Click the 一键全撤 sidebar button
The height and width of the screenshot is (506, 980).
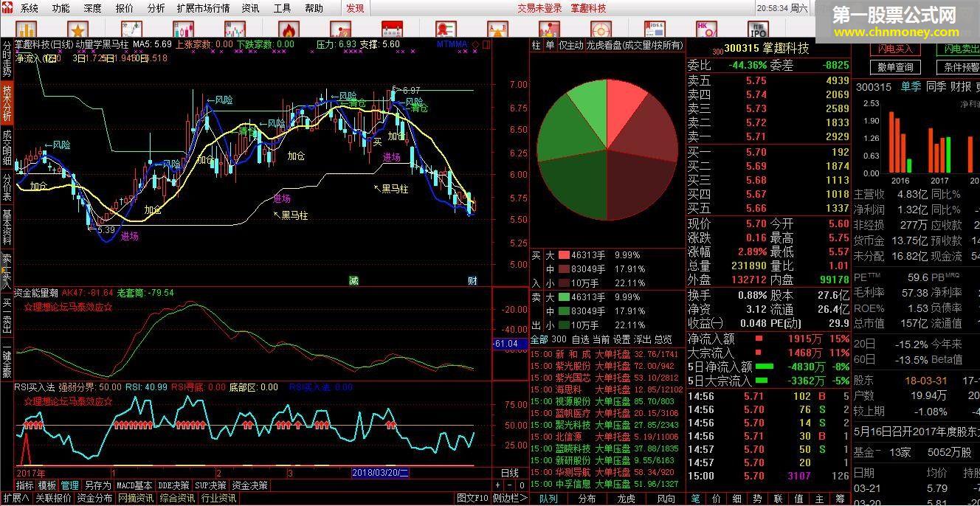coord(7,361)
